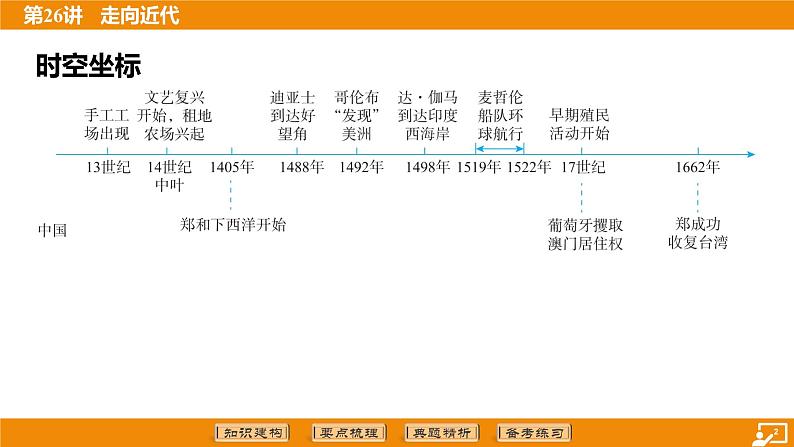794x447 pixels.
Task: Select the 中国 row label
Action: coord(53,231)
